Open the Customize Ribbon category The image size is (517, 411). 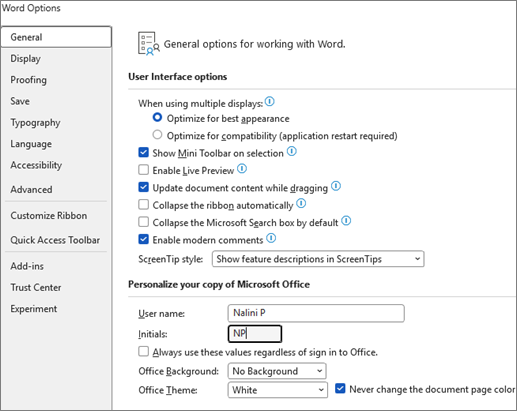[49, 216]
